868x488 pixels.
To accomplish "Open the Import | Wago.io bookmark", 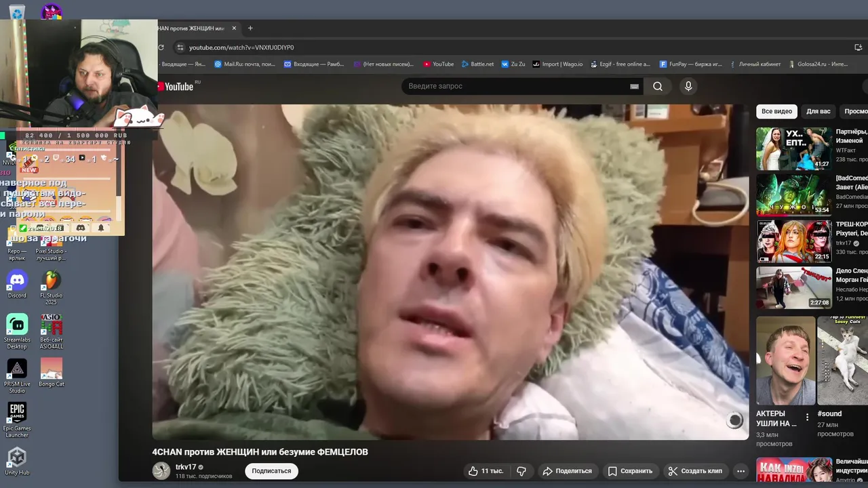I will click(x=557, y=64).
